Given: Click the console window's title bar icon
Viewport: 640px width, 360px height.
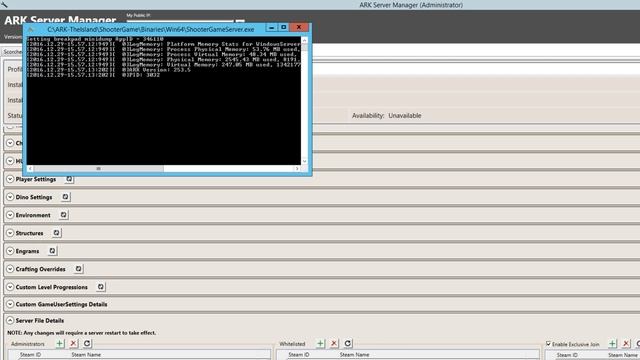Looking at the screenshot, I should [x=31, y=29].
